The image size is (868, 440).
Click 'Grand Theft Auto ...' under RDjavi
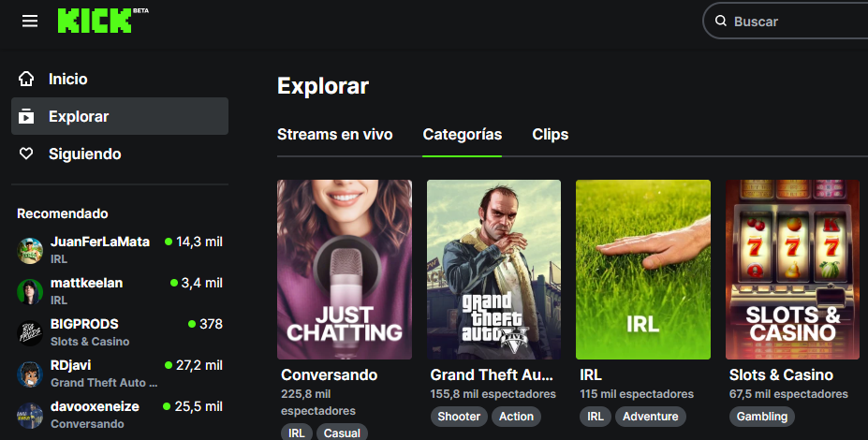104,383
